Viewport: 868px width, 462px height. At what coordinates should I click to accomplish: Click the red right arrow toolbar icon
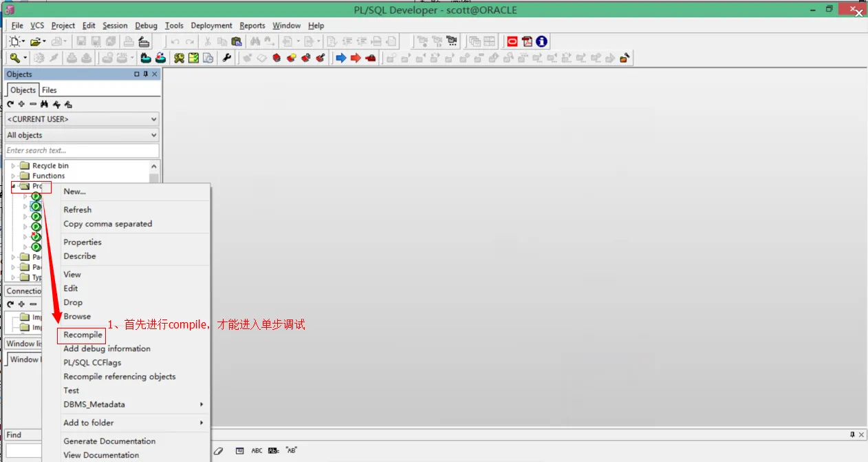pyautogui.click(x=356, y=58)
